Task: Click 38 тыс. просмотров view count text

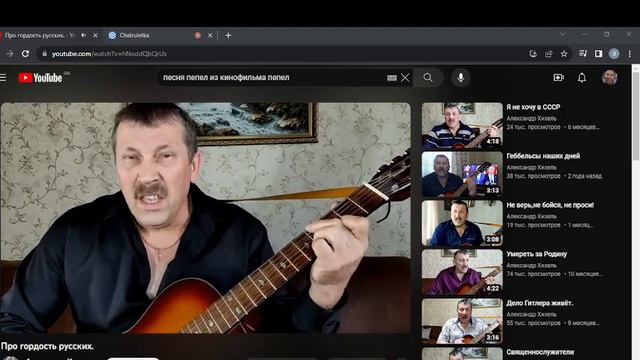Action: click(533, 176)
